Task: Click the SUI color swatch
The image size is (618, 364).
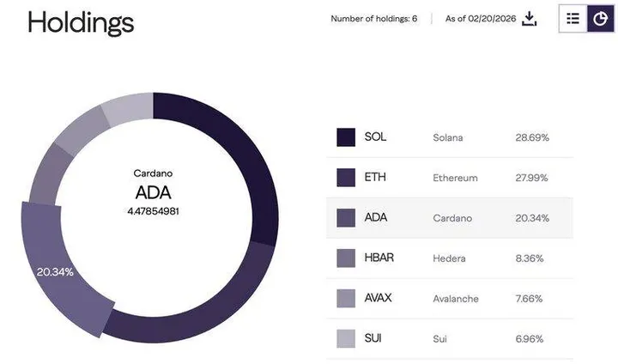Action: pos(346,339)
